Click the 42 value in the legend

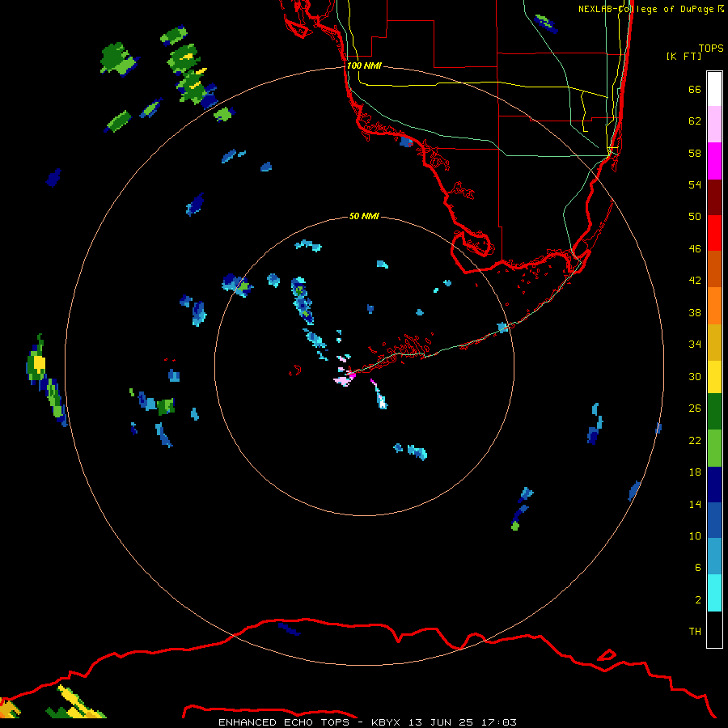[x=695, y=281]
